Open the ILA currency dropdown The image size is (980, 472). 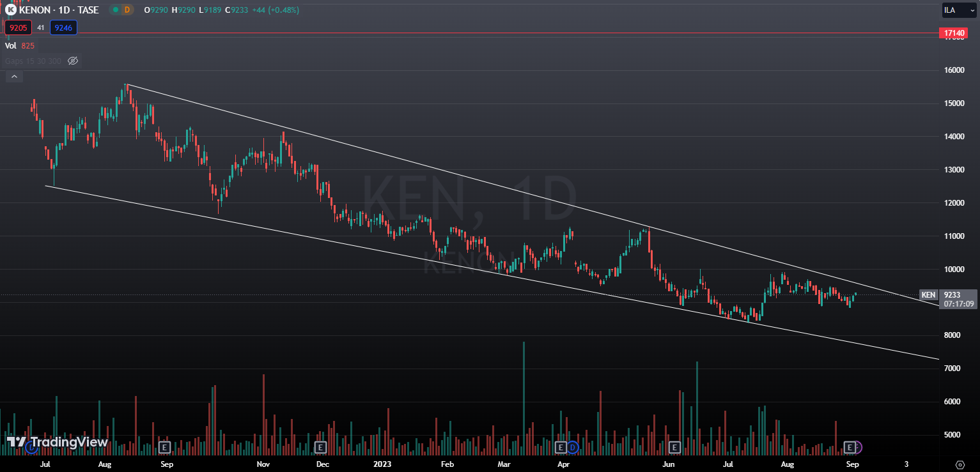tap(959, 10)
